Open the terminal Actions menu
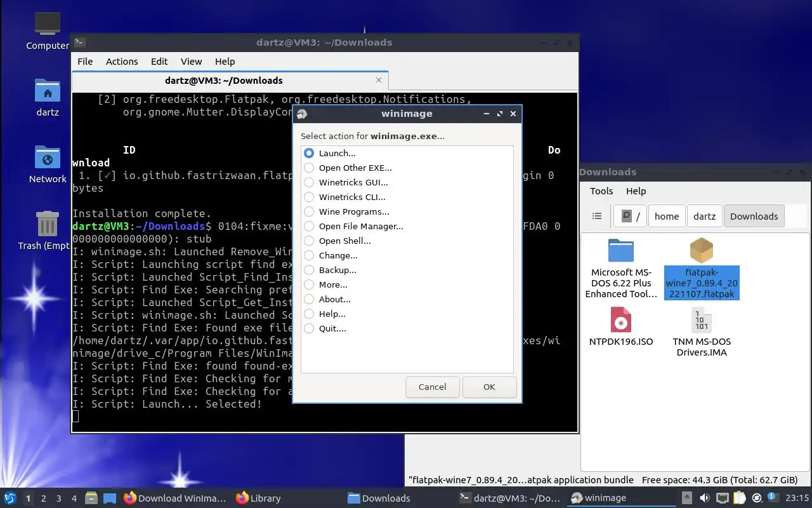Screen dimensions: 812x508 (122, 62)
